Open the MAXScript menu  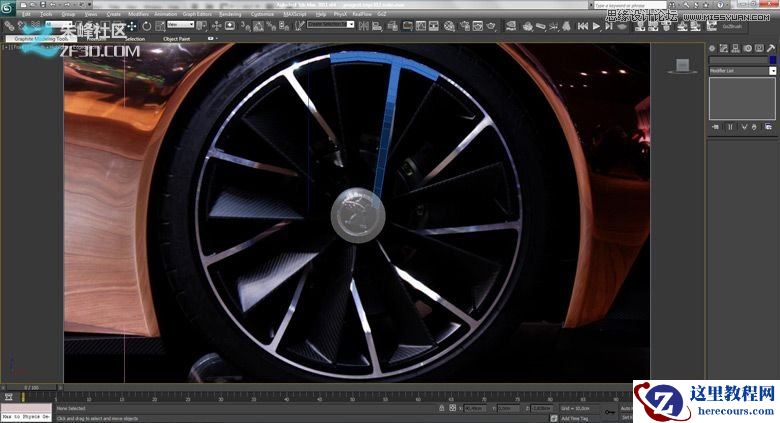[x=295, y=14]
